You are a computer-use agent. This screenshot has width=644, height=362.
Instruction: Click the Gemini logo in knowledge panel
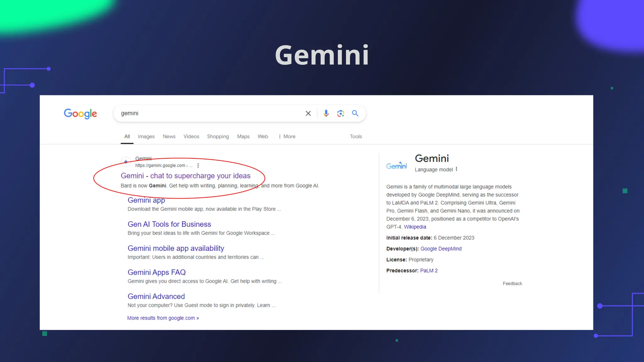pyautogui.click(x=397, y=165)
